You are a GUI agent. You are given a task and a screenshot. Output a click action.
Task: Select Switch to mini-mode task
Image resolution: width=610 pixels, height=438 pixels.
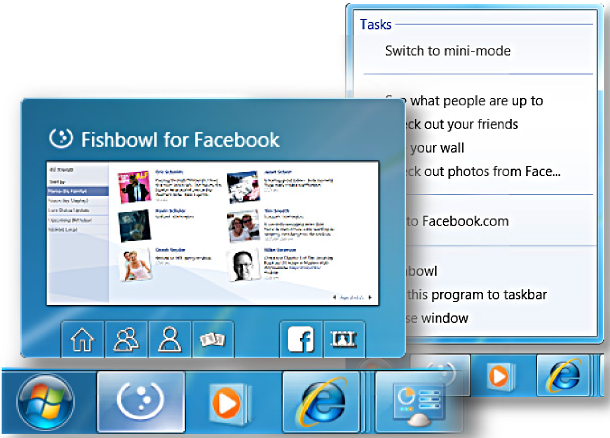(x=448, y=51)
